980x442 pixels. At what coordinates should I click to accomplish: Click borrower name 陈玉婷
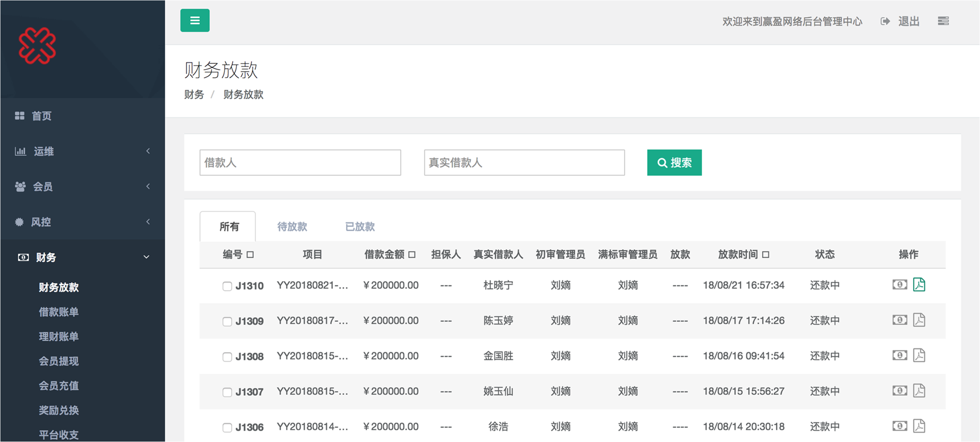click(498, 321)
